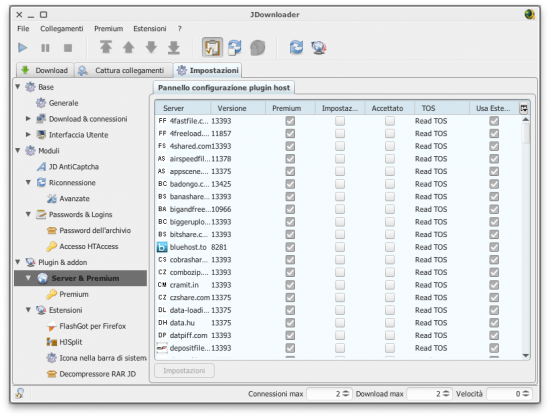Stop downloads with the stop icon
Image resolution: width=550 pixels, height=417 pixels.
pyautogui.click(x=68, y=47)
